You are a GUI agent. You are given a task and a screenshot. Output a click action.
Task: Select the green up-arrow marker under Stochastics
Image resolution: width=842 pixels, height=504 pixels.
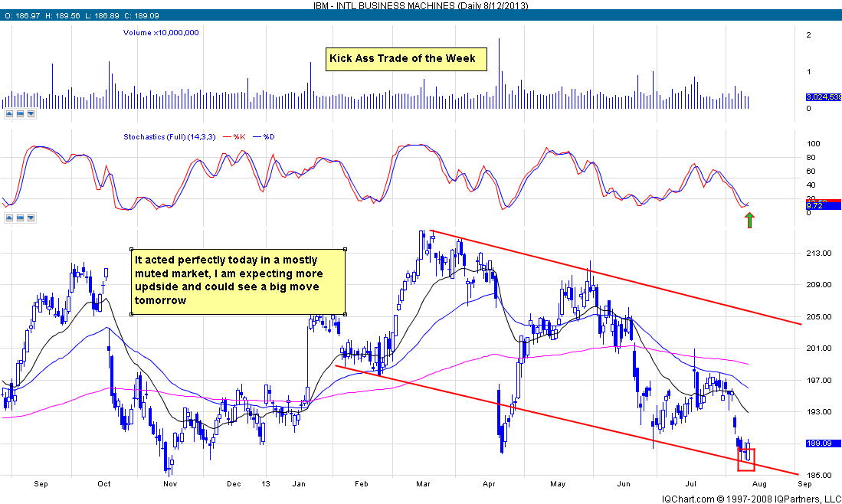tap(750, 221)
